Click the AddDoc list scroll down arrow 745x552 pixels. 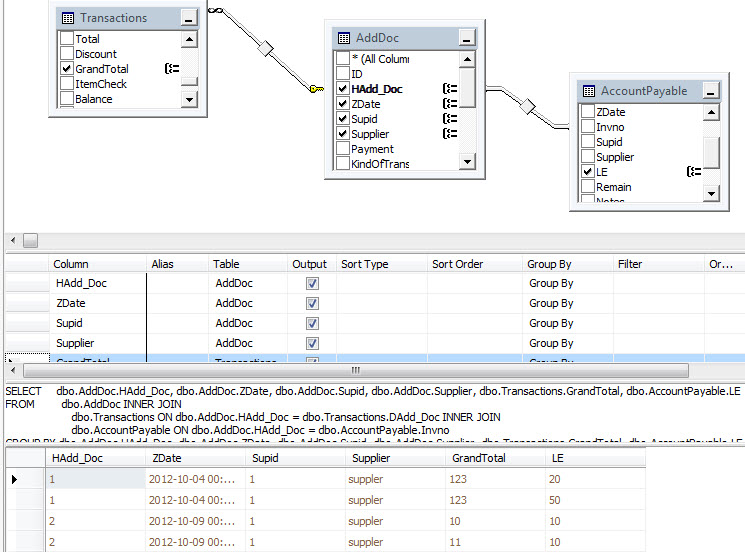[467, 162]
